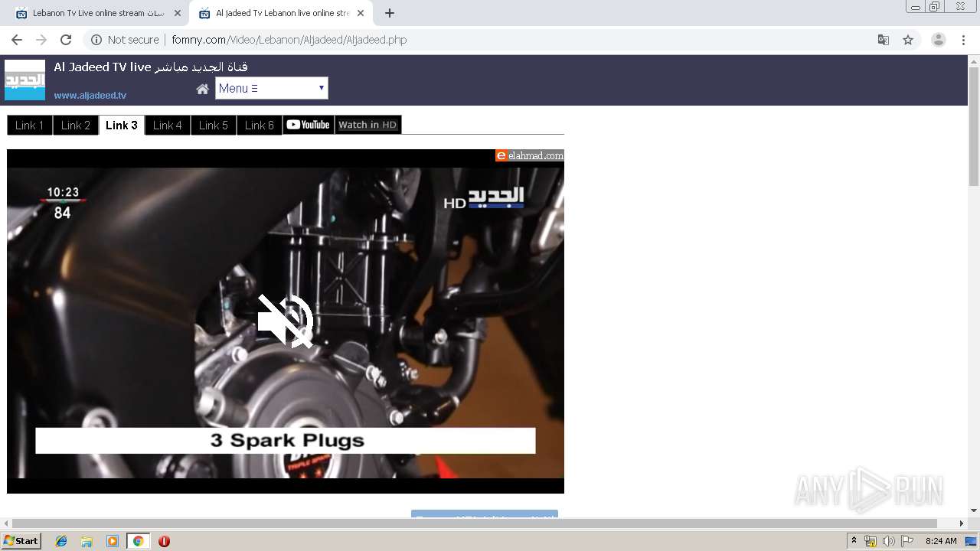Click the Watch in HD button
Image resolution: width=980 pixels, height=551 pixels.
(368, 125)
